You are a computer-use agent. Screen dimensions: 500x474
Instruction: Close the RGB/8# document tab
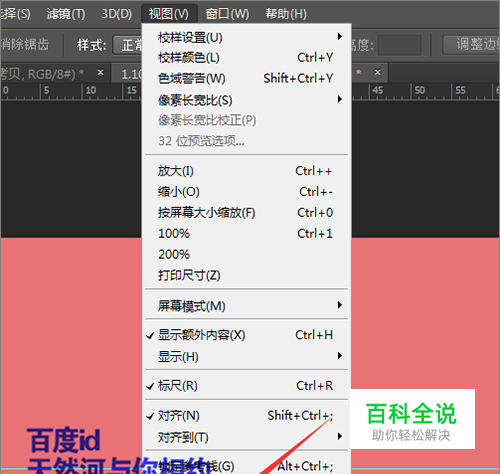click(100, 72)
